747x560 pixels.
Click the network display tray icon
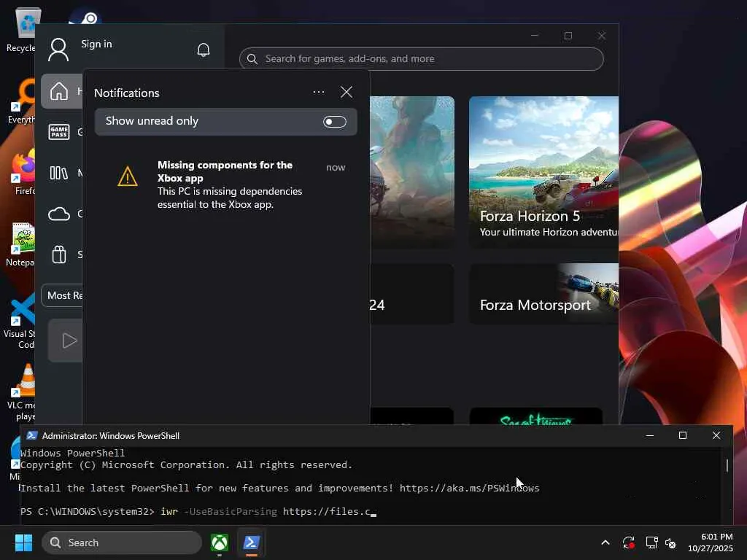(x=651, y=542)
